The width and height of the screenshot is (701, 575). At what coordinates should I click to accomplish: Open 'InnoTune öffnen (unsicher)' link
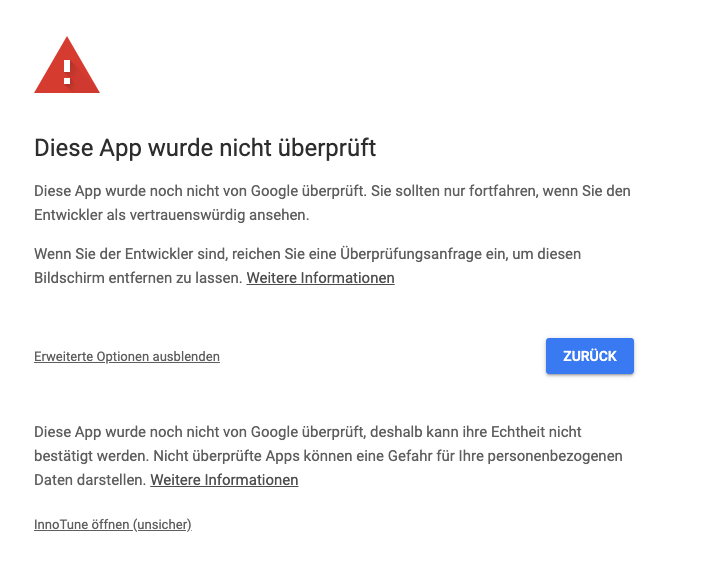coord(112,524)
